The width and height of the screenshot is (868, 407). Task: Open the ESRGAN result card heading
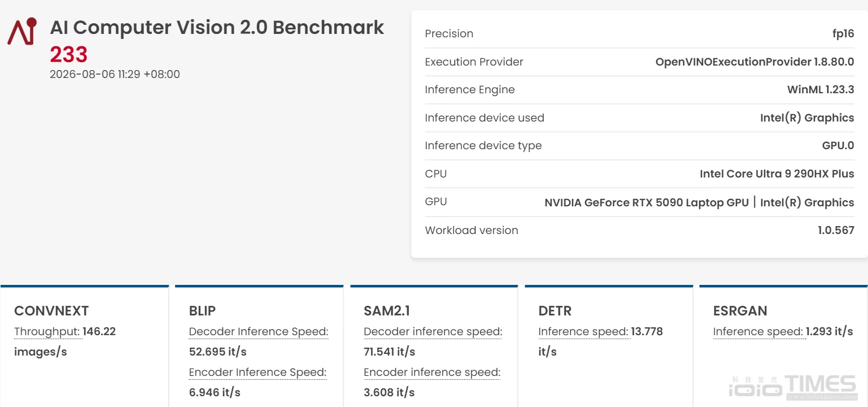tap(740, 311)
